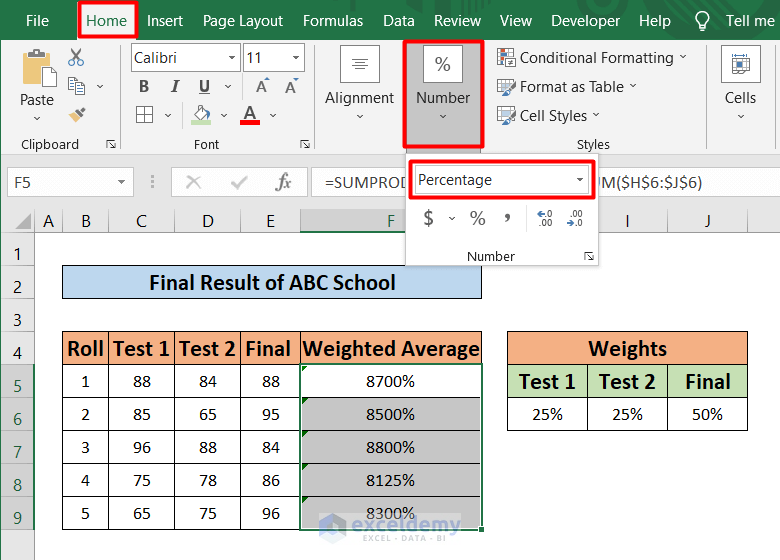
Task: Open the Review tab
Action: 457,21
